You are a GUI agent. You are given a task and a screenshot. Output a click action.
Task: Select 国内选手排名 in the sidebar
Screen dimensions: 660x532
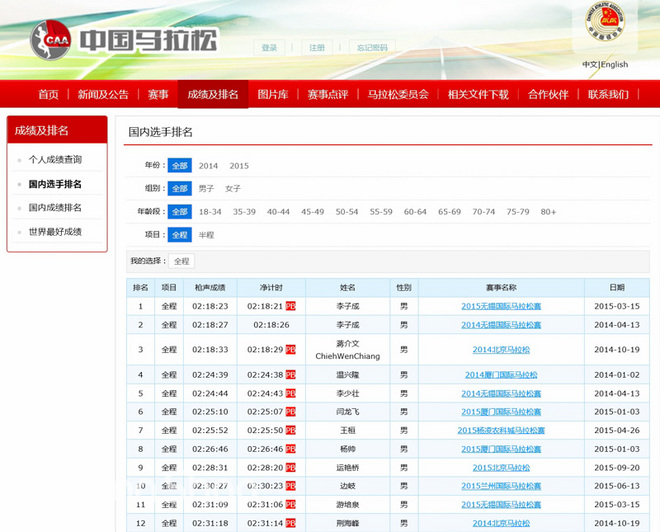(55, 184)
